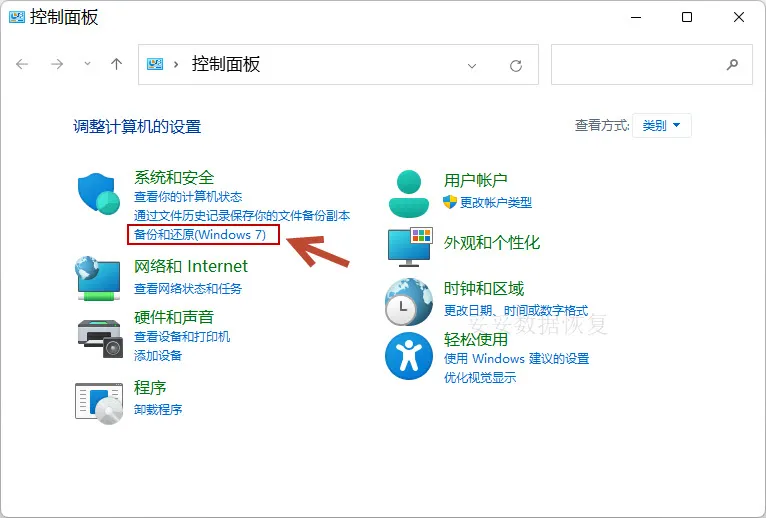Select 更改帐户类型 link

(x=495, y=202)
